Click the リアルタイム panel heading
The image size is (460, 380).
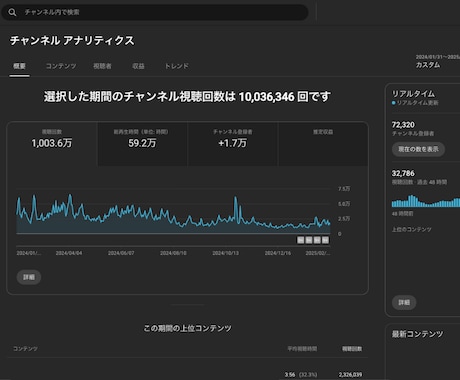(413, 94)
